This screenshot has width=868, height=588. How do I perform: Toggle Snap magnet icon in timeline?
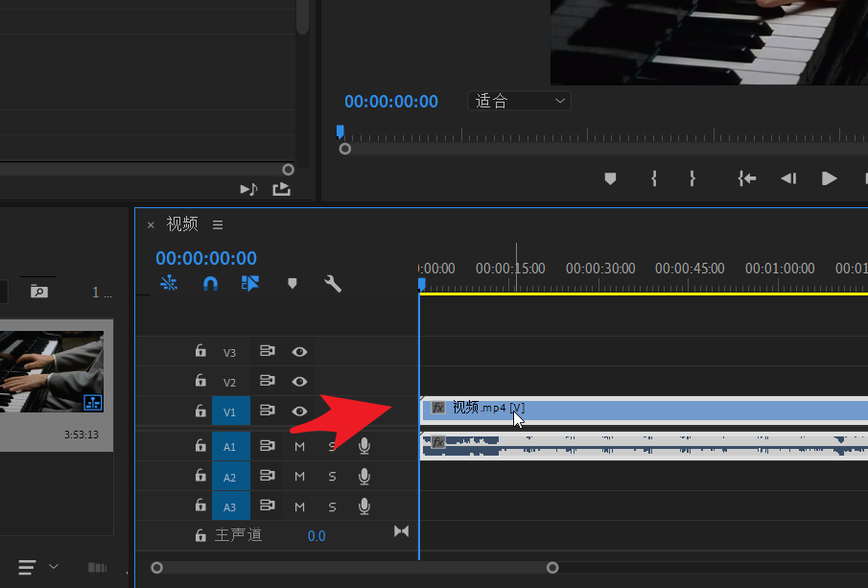coord(210,284)
